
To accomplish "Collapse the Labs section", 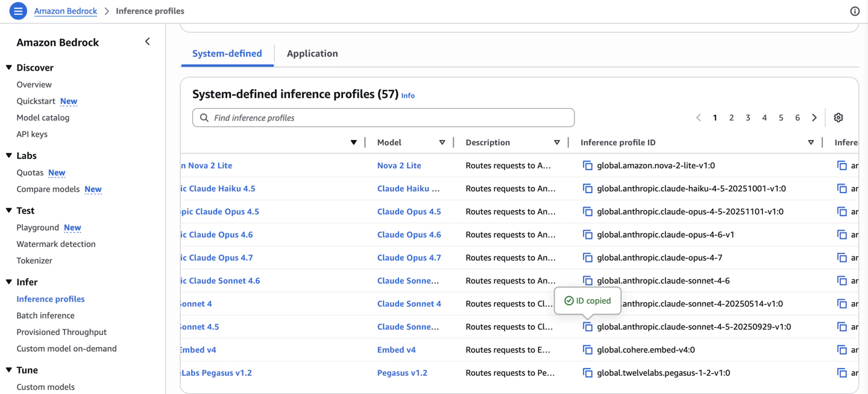I will (9, 156).
